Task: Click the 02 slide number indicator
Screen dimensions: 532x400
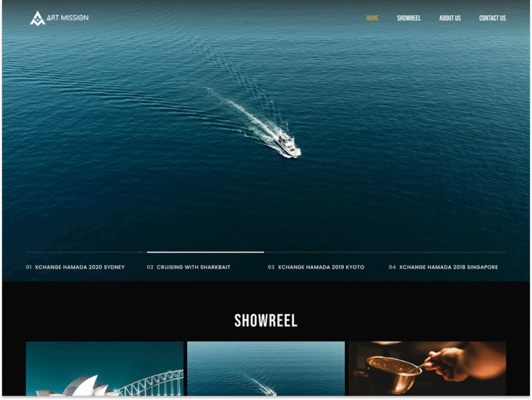Action: 150,267
